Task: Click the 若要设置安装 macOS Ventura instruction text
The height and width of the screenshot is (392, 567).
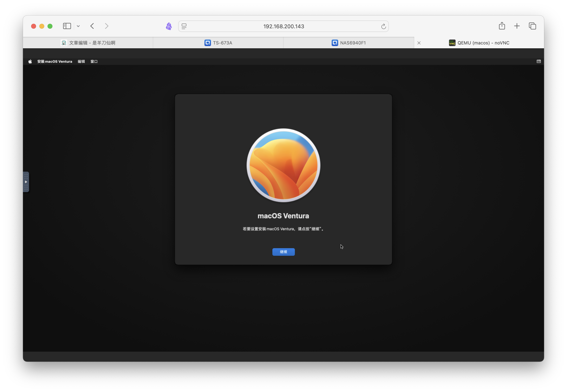Action: point(283,229)
